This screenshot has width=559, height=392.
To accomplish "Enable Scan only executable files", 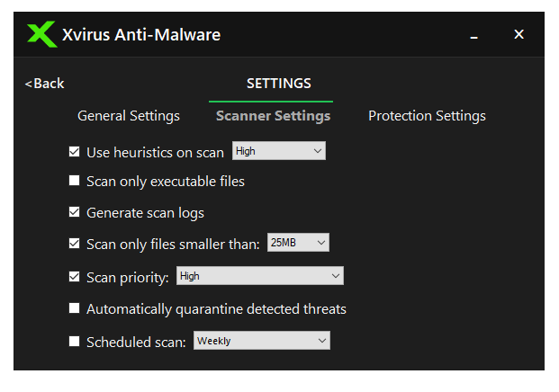I will pos(75,181).
